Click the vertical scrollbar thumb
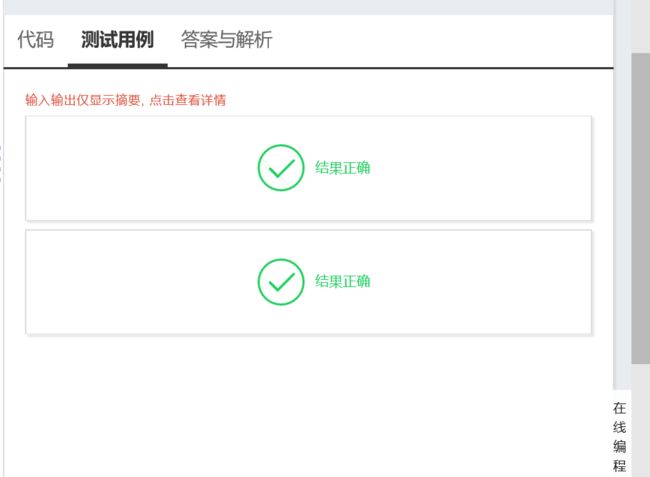Viewport: 650px width, 477px height. coord(640,208)
